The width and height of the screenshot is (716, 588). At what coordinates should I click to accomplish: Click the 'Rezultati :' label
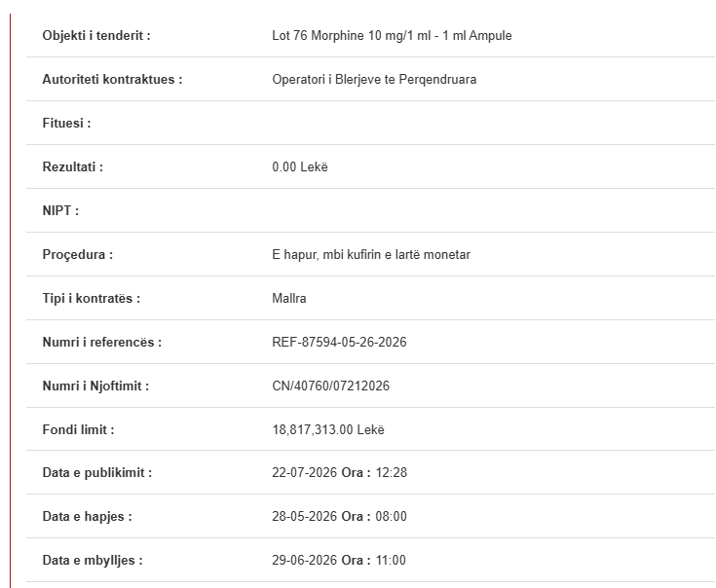(x=73, y=167)
